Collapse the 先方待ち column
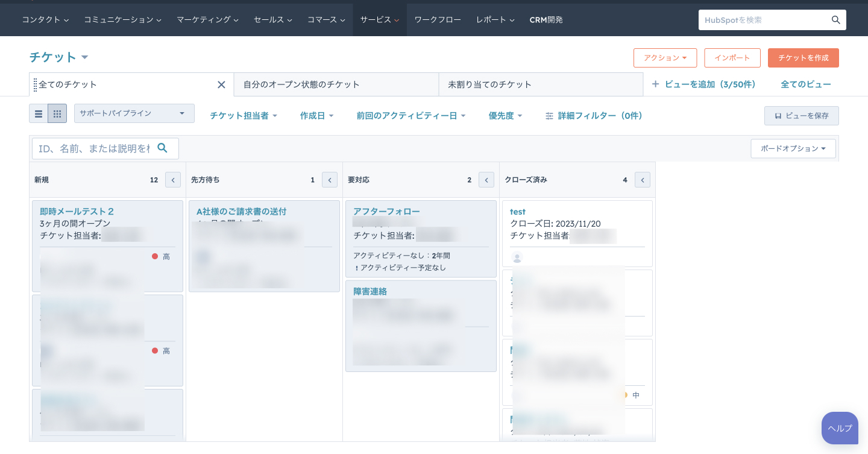This screenshot has height=454, width=868. tap(330, 180)
